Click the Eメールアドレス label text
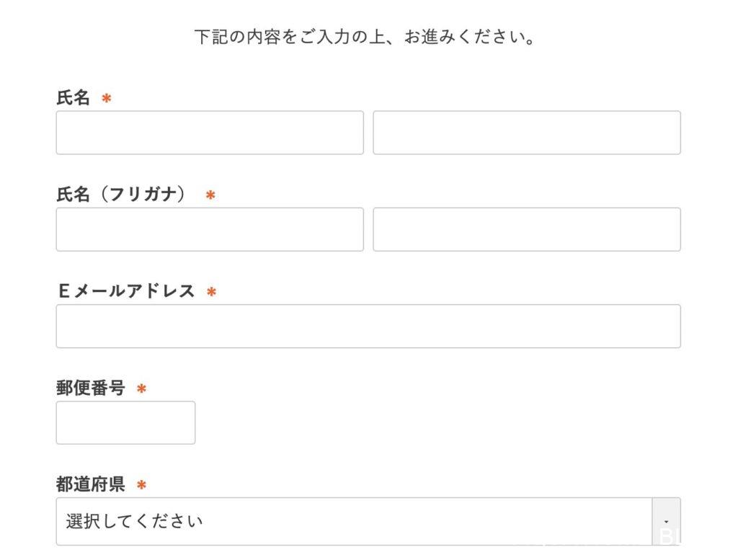 pos(126,291)
